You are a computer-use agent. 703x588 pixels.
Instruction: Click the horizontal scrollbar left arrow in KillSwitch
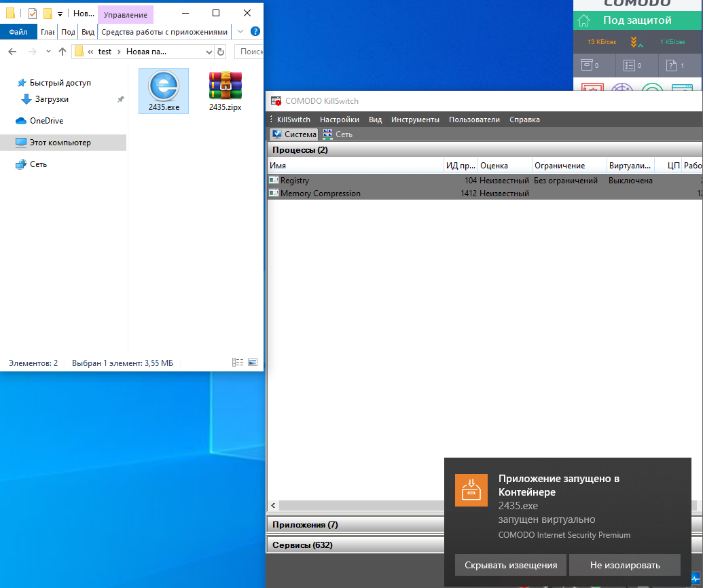click(x=273, y=506)
